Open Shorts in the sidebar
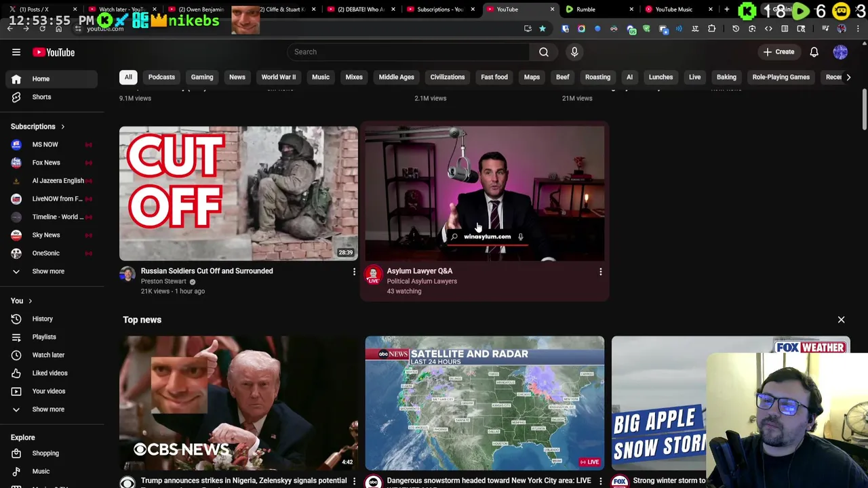 point(52,97)
